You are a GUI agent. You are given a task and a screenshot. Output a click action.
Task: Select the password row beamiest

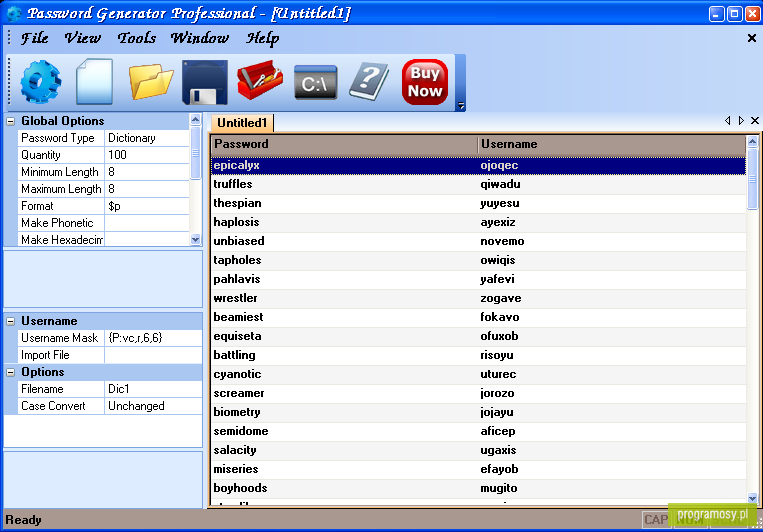pos(478,317)
